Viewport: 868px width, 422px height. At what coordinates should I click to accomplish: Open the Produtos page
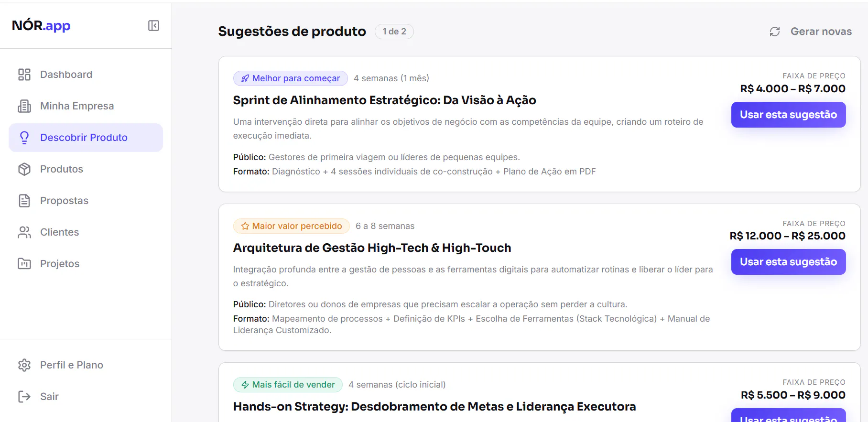point(86,169)
